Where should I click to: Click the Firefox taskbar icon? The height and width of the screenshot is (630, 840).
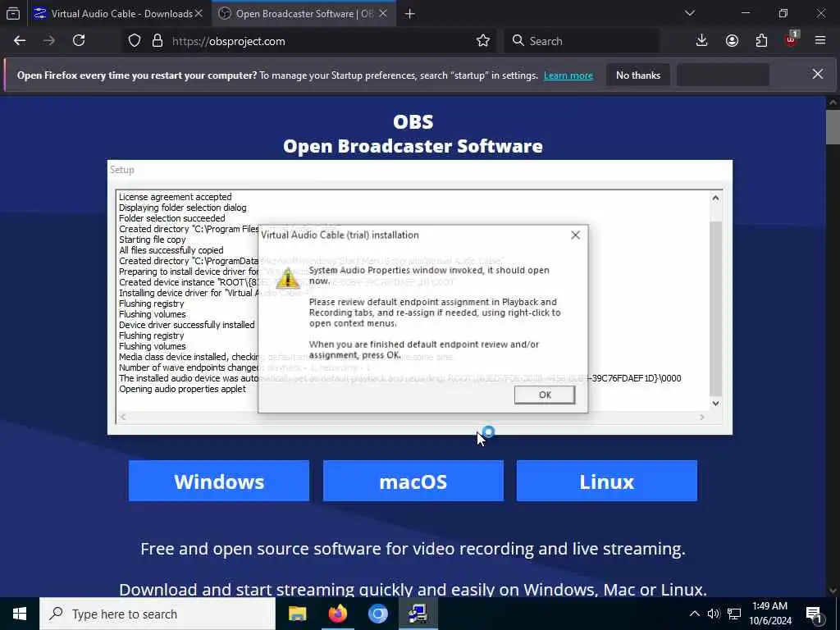[x=337, y=614]
